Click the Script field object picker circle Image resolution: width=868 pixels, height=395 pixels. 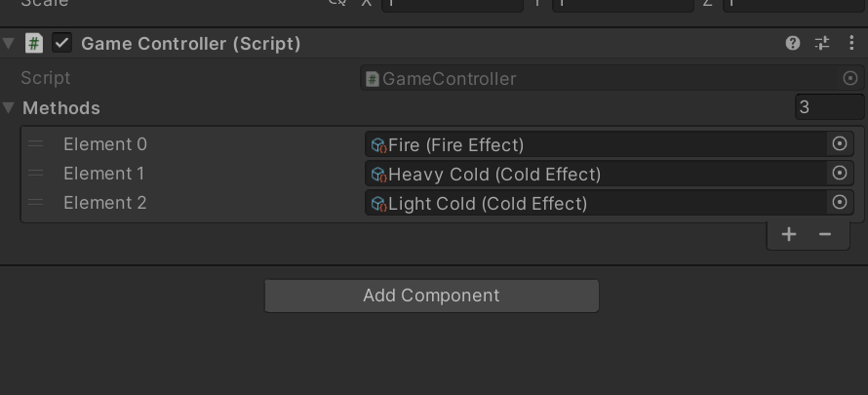pos(849,78)
